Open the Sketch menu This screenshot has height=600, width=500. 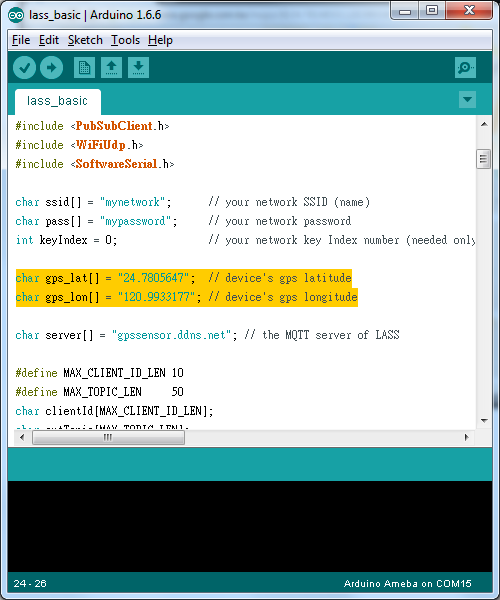(85, 40)
